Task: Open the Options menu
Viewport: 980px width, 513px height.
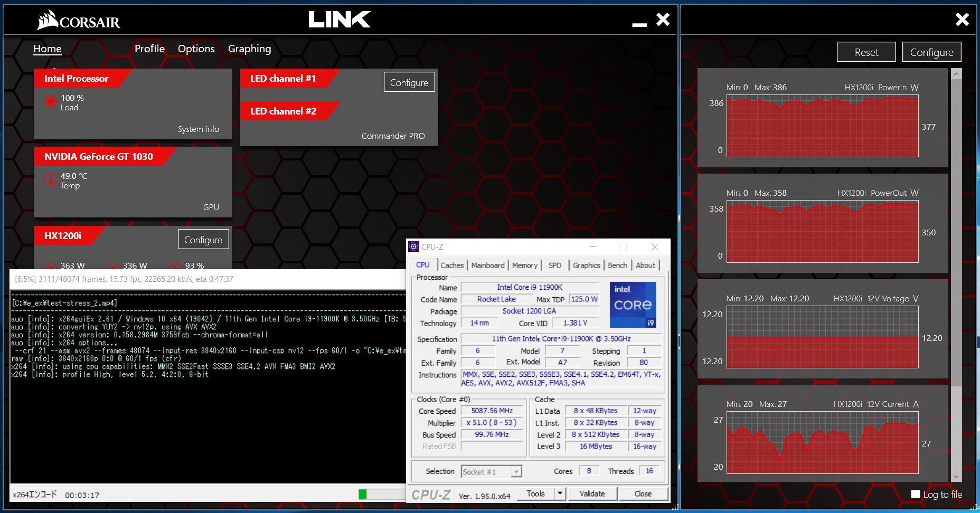Action: pyautogui.click(x=196, y=49)
